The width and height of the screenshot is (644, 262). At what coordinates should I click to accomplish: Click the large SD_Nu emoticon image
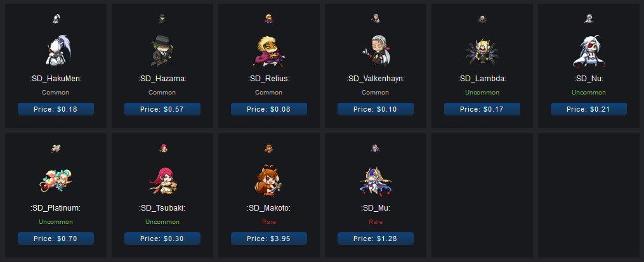tap(589, 51)
